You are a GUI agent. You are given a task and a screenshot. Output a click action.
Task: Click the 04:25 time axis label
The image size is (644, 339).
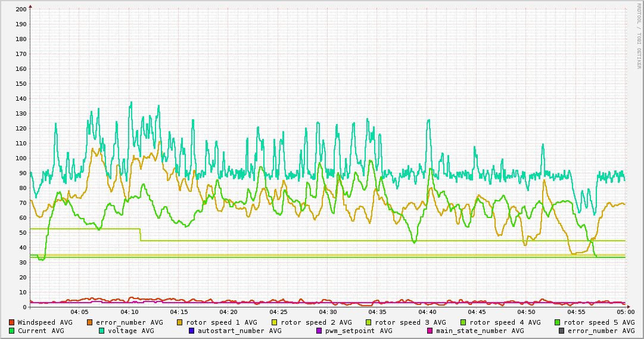coord(278,312)
